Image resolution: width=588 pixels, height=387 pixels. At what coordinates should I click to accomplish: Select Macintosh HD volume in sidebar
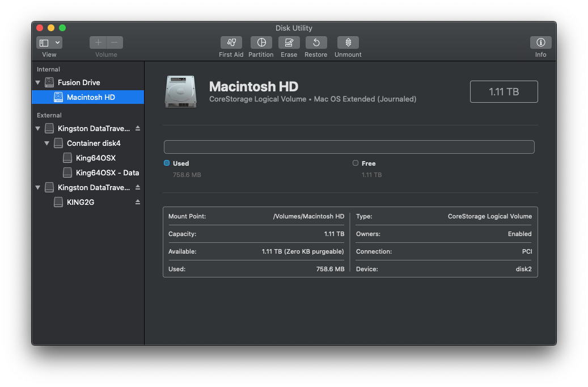click(88, 97)
